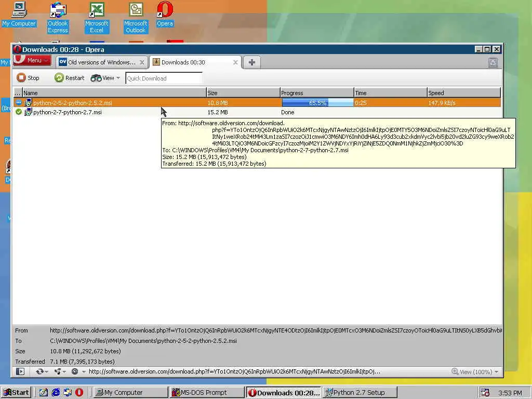Launch Internet Explorer from quick launch
Image resolution: width=532 pixels, height=399 pixels.
click(56, 393)
